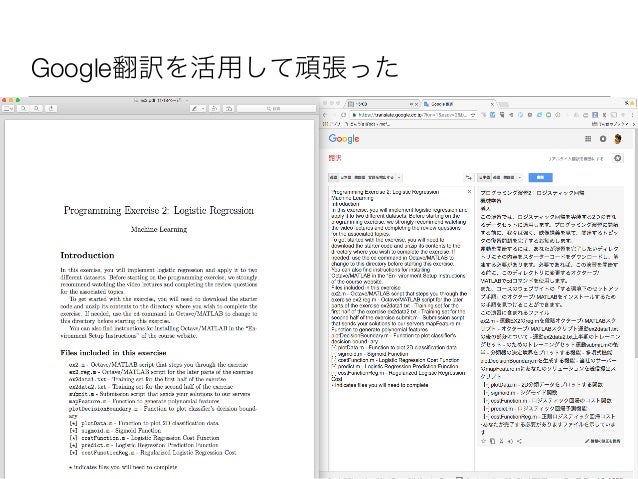
Task: Click the zoom out button in Preview
Action: tap(24, 109)
